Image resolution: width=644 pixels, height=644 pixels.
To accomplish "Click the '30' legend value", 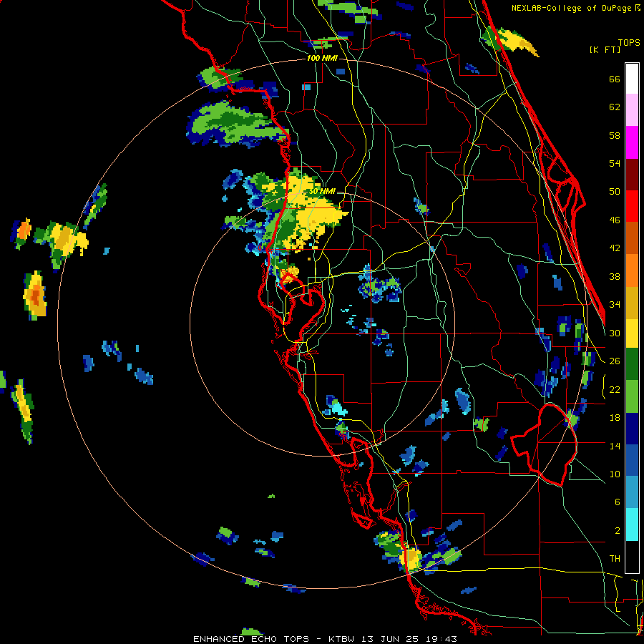I will (x=615, y=333).
